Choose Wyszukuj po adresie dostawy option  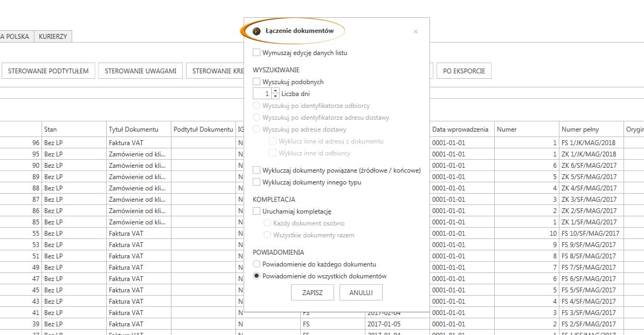tap(257, 129)
